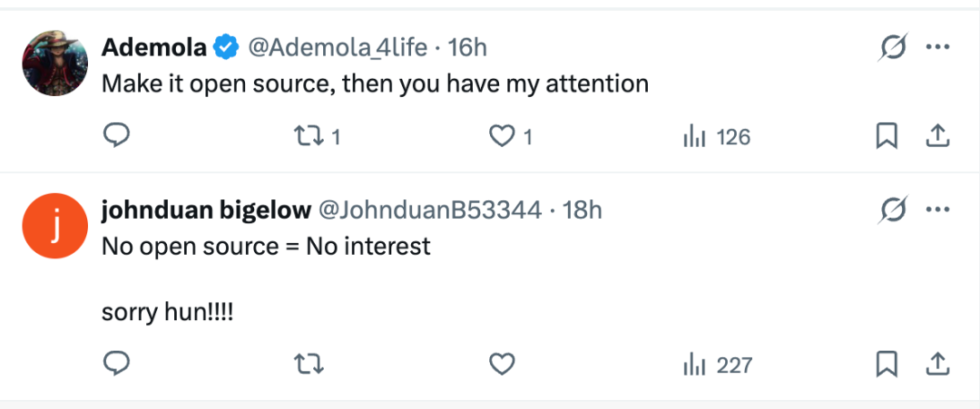Like johnduan bigelow's tweet
The width and height of the screenshot is (980, 409).
pyautogui.click(x=502, y=365)
